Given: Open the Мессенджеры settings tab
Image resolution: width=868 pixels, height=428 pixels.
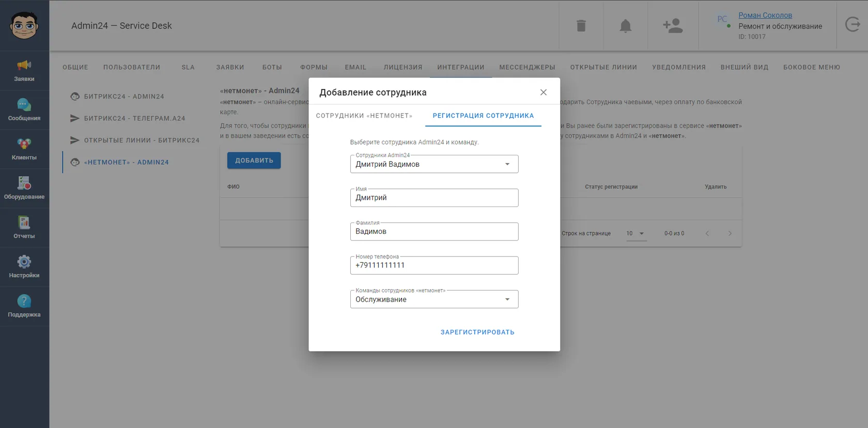Looking at the screenshot, I should 527,67.
